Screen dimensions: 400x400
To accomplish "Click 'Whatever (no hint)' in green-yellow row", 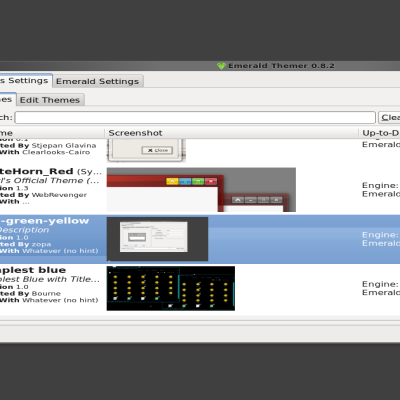I will point(60,251).
